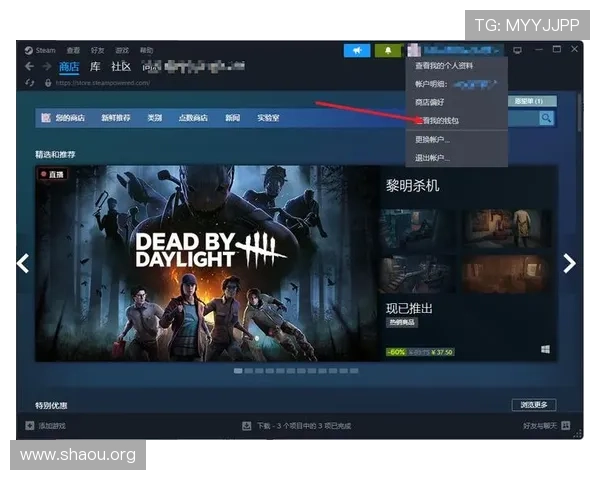Click the 添加游戏 plus icon

click(x=29, y=426)
